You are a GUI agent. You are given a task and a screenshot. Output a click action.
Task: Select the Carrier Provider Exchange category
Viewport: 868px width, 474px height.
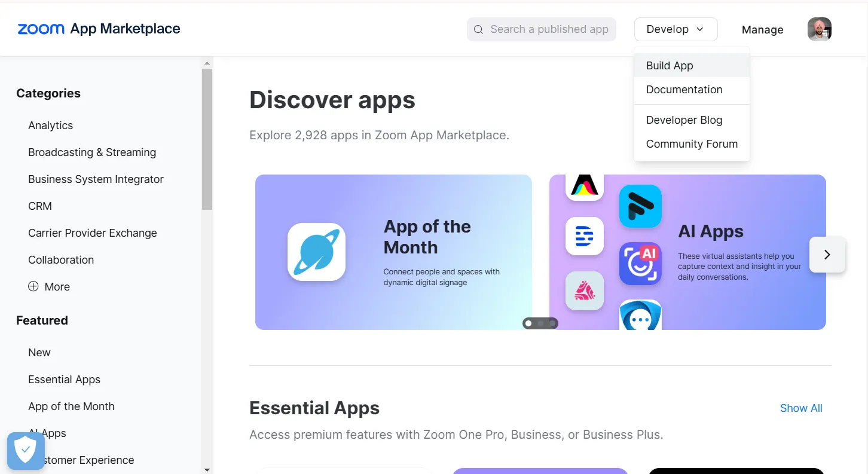point(93,233)
